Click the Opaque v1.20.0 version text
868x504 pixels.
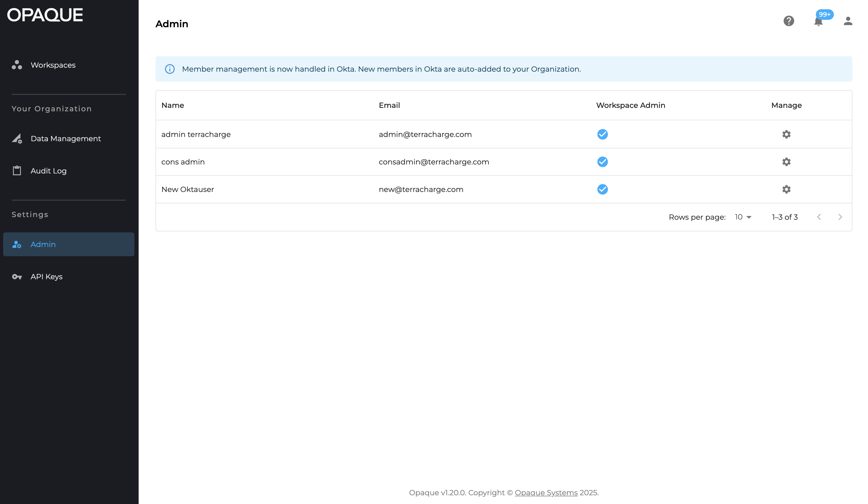pyautogui.click(x=437, y=493)
